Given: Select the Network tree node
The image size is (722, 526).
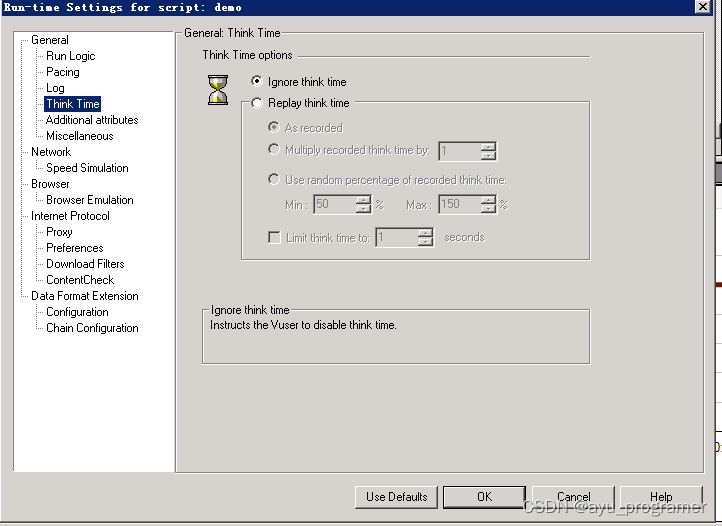Looking at the screenshot, I should [51, 152].
